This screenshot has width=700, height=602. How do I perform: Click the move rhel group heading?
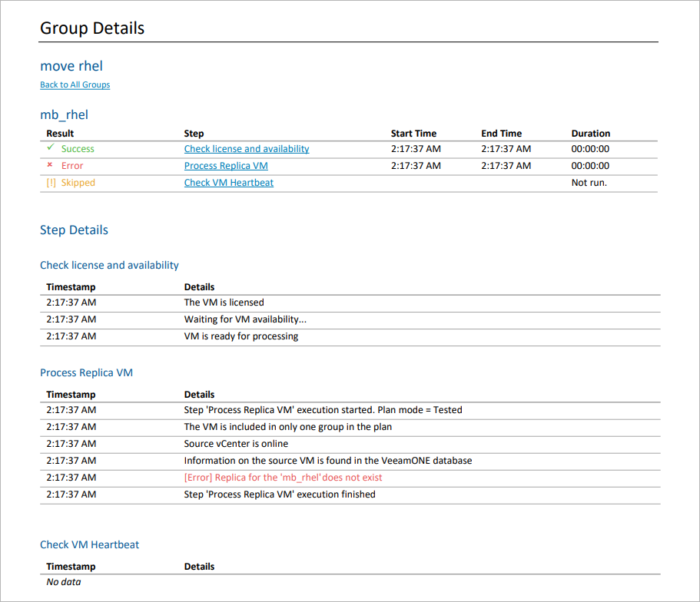(x=71, y=65)
